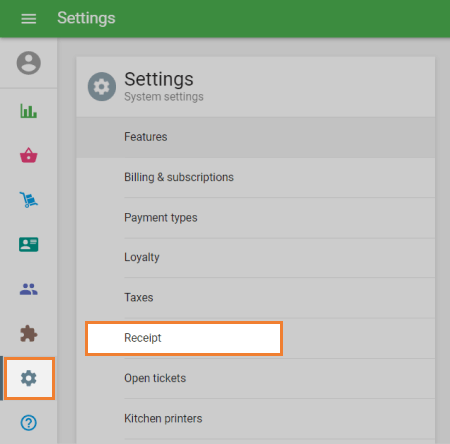This screenshot has height=444, width=450.
Task: Open the highlighted Receipt settings
Action: tap(184, 338)
